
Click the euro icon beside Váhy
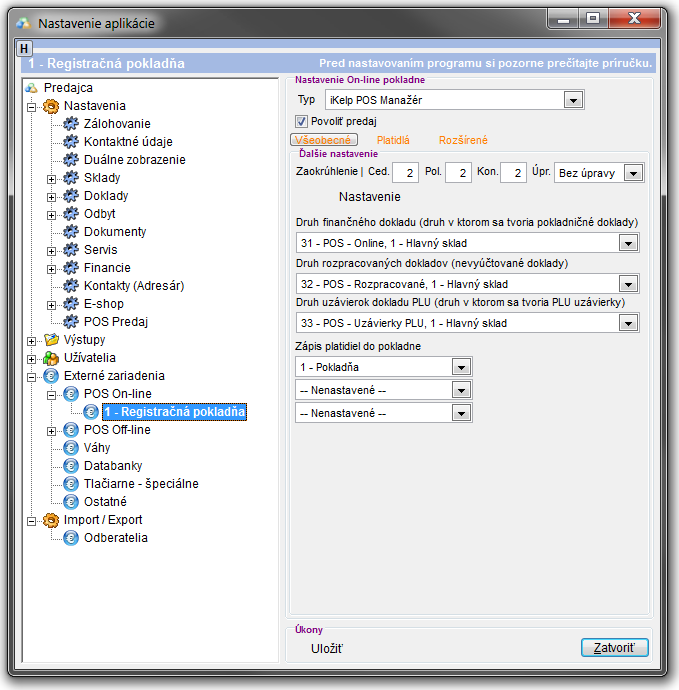(70, 448)
